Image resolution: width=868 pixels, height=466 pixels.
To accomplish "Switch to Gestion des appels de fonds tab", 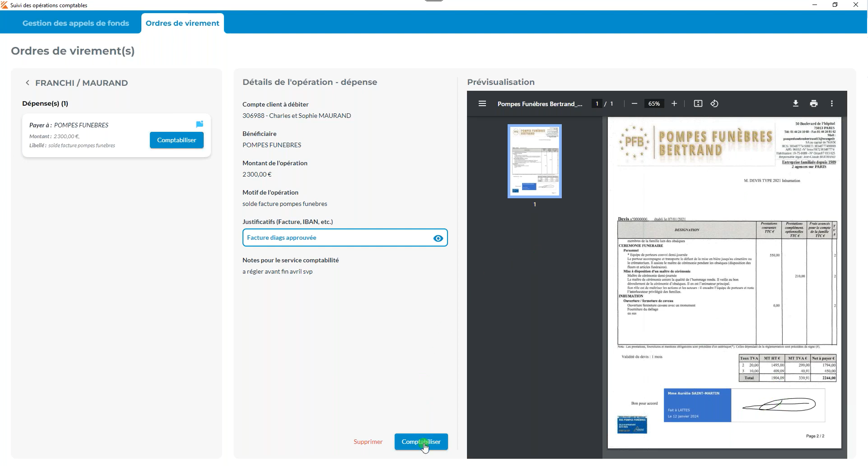I will coord(76,23).
